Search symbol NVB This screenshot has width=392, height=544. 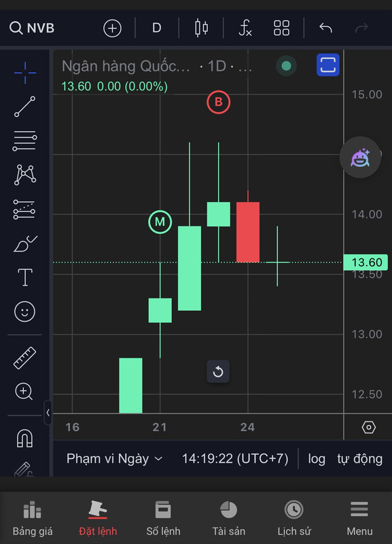click(x=32, y=28)
